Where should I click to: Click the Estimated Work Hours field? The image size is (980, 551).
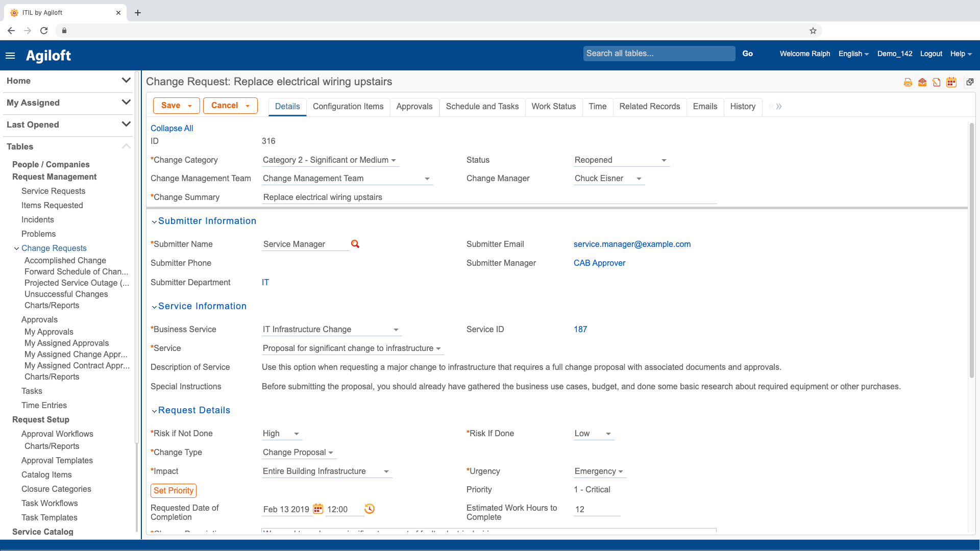click(x=596, y=509)
